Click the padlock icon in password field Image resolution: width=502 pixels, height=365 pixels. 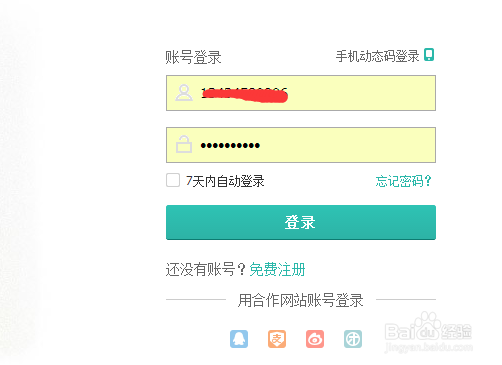coord(184,144)
